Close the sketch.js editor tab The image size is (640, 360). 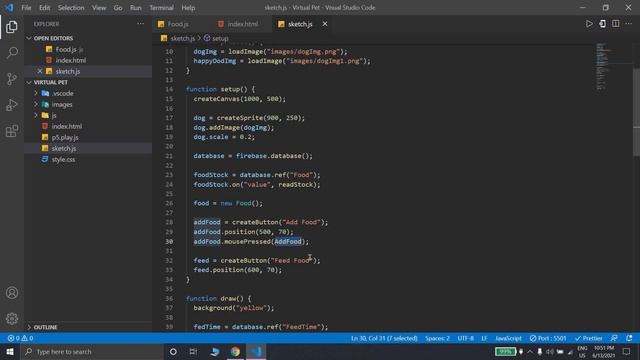324,24
